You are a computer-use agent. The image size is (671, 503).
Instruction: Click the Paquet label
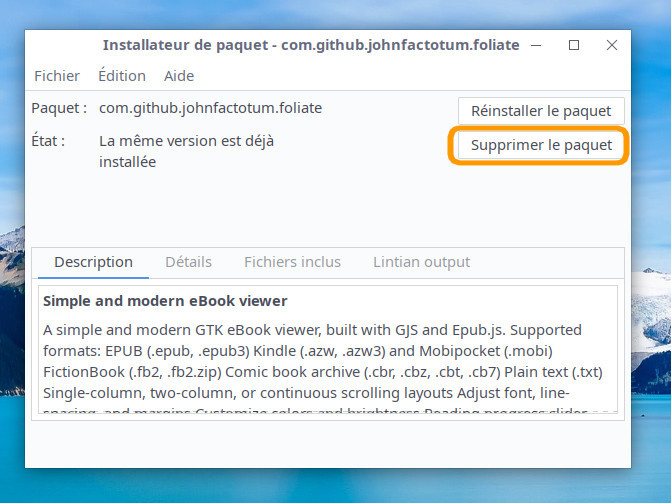click(x=59, y=108)
